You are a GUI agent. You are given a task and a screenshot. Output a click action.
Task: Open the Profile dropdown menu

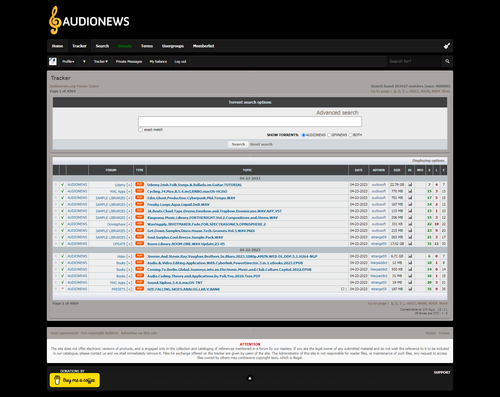point(68,61)
